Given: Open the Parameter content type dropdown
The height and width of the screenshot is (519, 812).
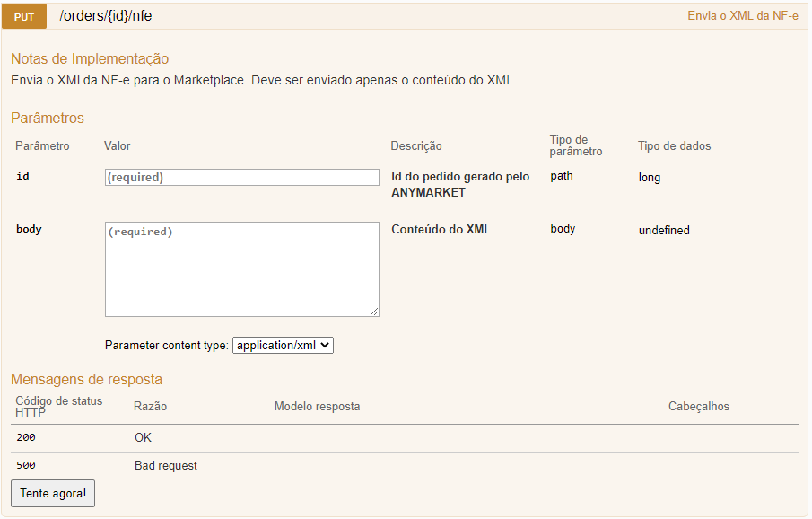Looking at the screenshot, I should (283, 346).
